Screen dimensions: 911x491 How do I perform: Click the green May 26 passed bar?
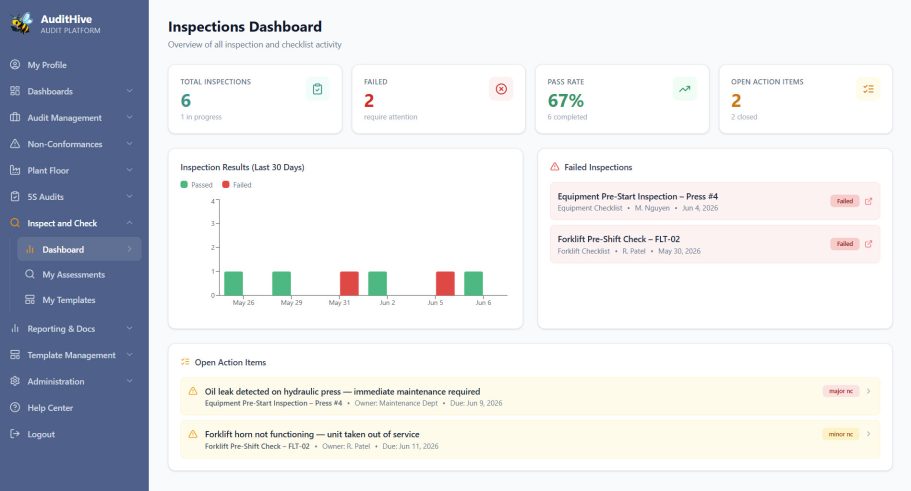[x=234, y=284]
